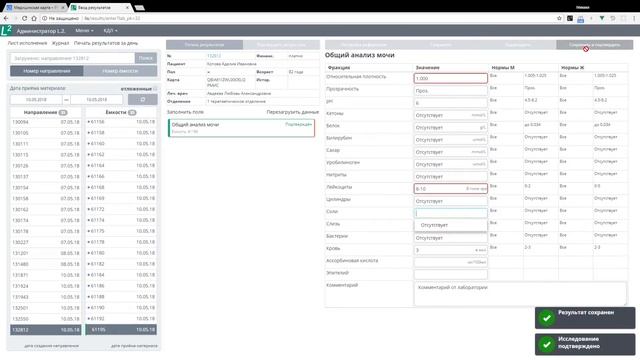Image resolution: width=640 pixels, height=360 pixels.
Task: Open the 'Меню' dropdown in header
Action: [84, 31]
